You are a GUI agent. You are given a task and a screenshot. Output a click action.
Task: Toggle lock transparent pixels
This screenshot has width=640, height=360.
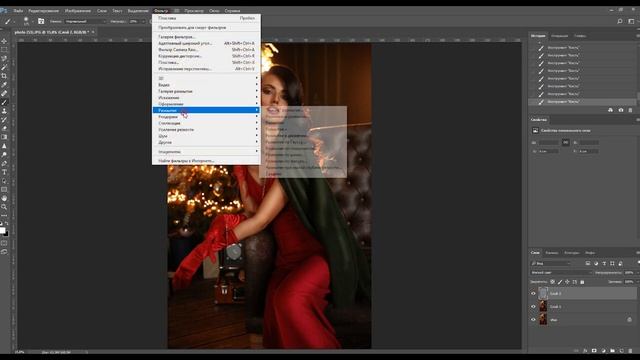point(552,282)
